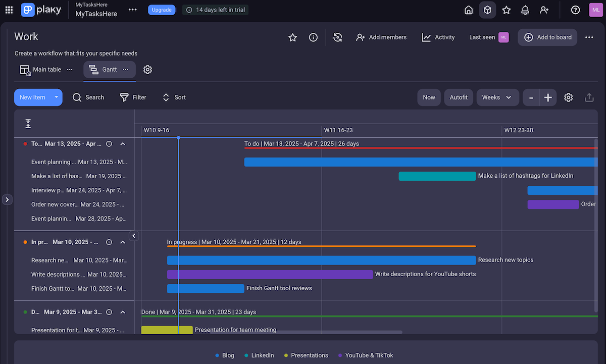Select the Gantt view tab
Viewport: 606px width, 364px height.
[104, 70]
